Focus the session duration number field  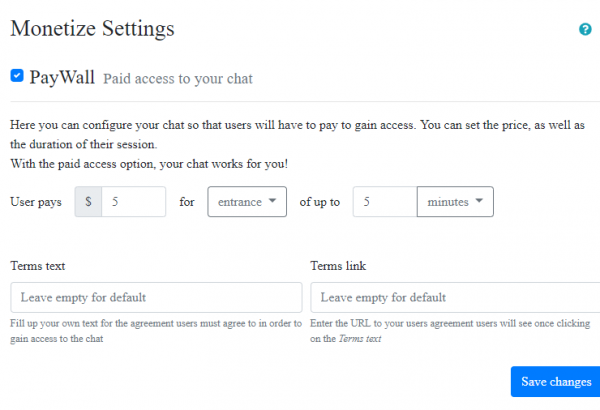click(x=385, y=202)
